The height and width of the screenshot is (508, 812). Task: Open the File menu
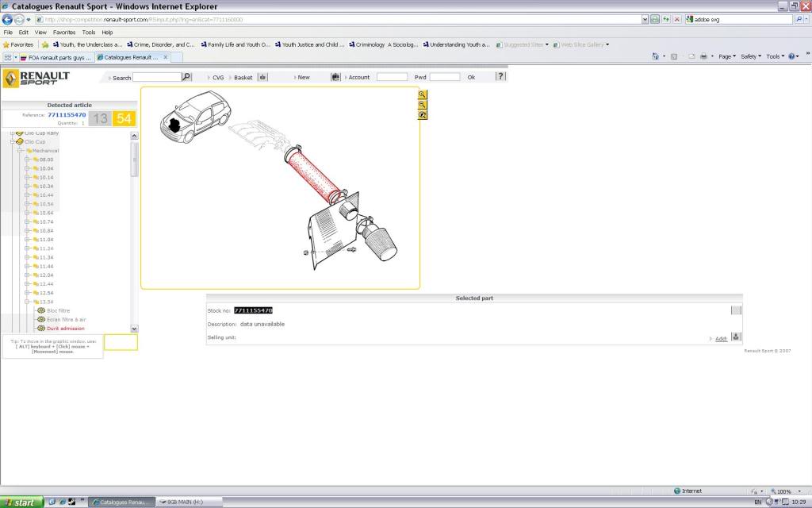point(8,32)
